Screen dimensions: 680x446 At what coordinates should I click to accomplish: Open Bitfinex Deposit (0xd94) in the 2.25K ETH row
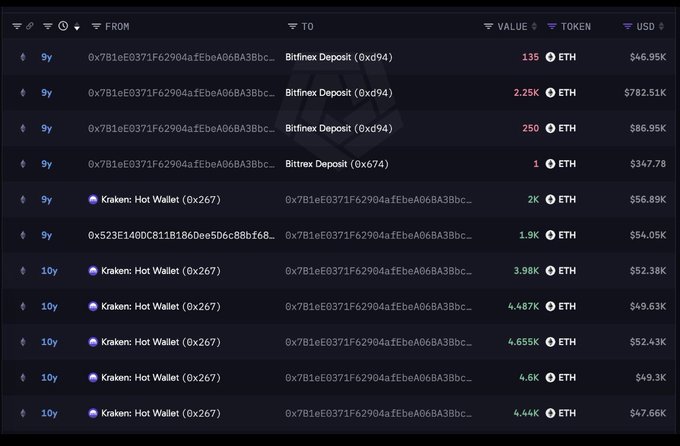coord(339,93)
